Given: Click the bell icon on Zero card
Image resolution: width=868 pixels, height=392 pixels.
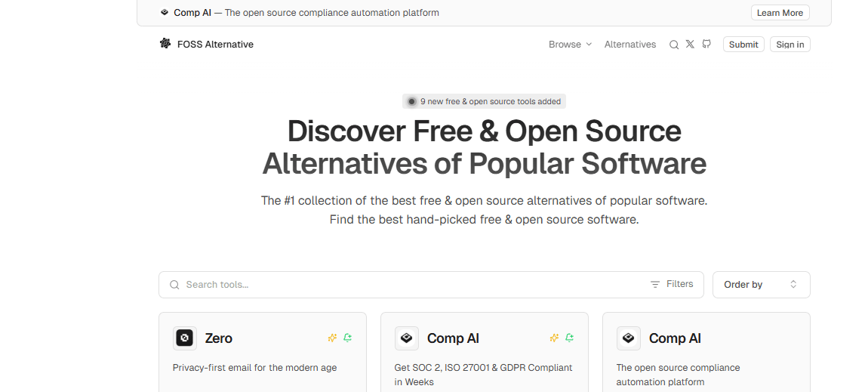Looking at the screenshot, I should tap(347, 338).
